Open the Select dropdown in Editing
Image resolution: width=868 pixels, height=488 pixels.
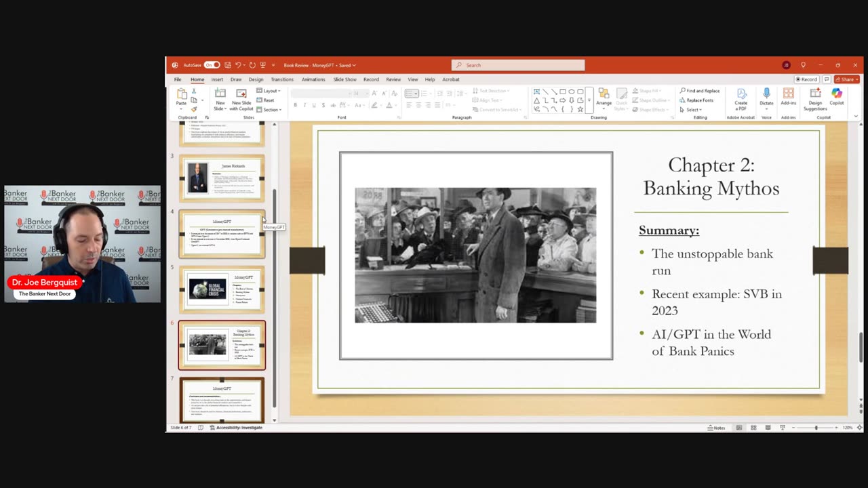point(691,110)
